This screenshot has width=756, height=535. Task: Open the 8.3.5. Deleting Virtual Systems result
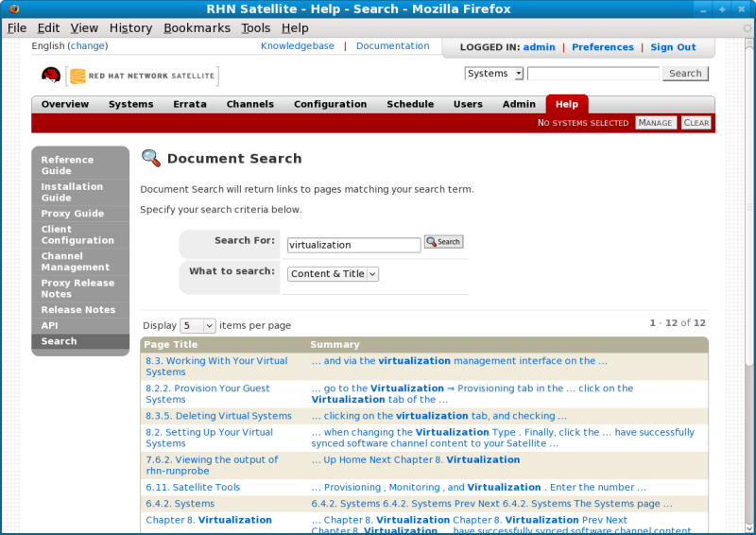218,416
